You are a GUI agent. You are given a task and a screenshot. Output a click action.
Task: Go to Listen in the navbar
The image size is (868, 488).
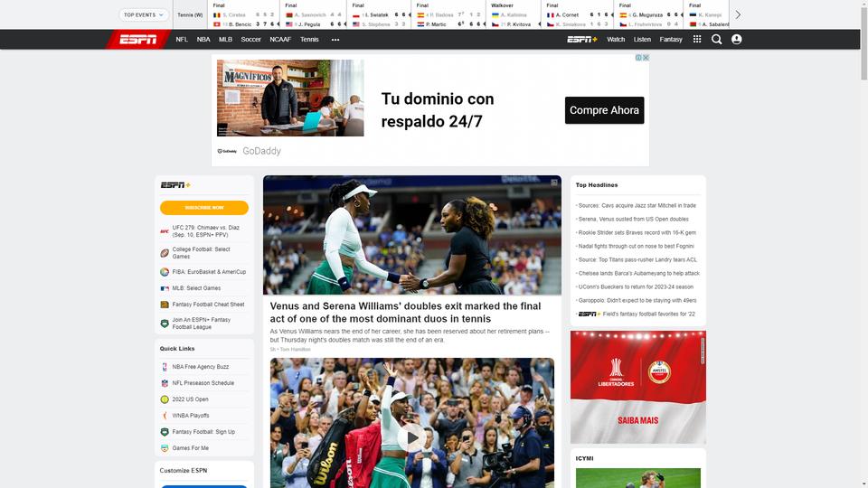click(642, 39)
